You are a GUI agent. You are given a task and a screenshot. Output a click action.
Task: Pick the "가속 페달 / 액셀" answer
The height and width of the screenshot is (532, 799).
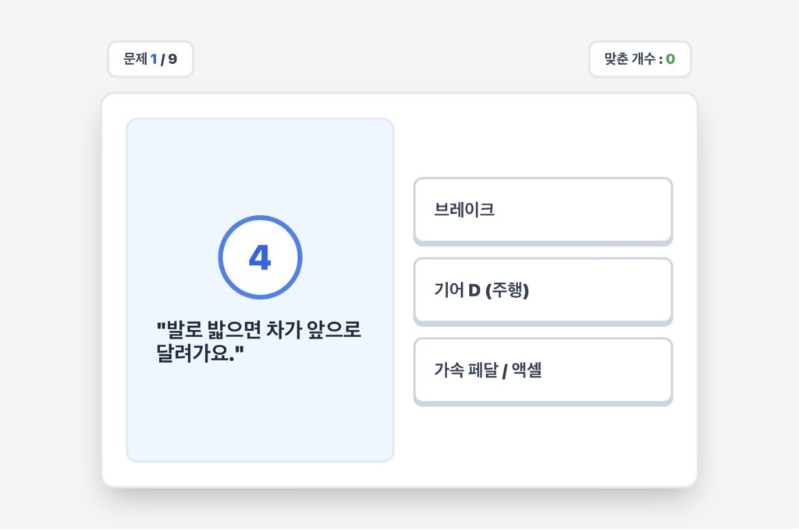pyautogui.click(x=542, y=371)
